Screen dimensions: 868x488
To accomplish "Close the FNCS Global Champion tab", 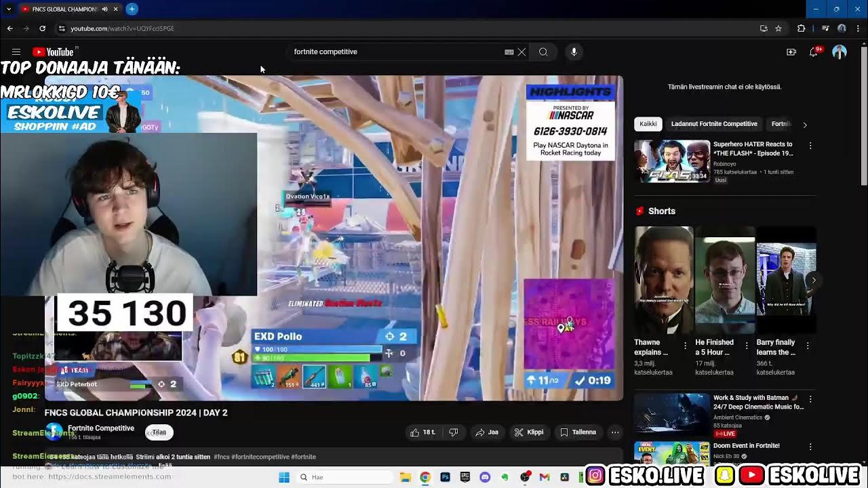I will [115, 9].
